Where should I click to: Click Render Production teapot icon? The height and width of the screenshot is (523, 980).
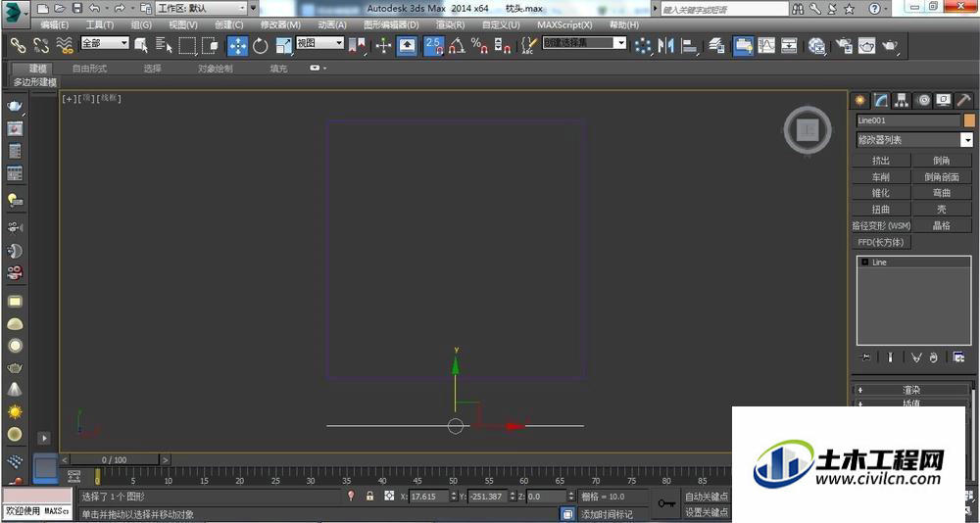(x=890, y=46)
